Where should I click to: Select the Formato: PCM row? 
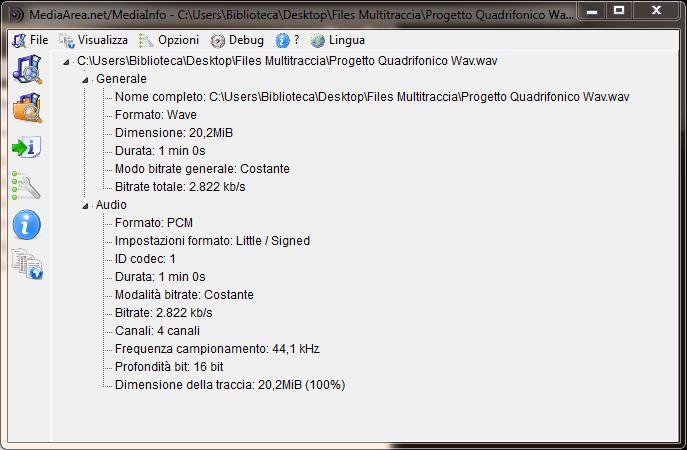(154, 223)
